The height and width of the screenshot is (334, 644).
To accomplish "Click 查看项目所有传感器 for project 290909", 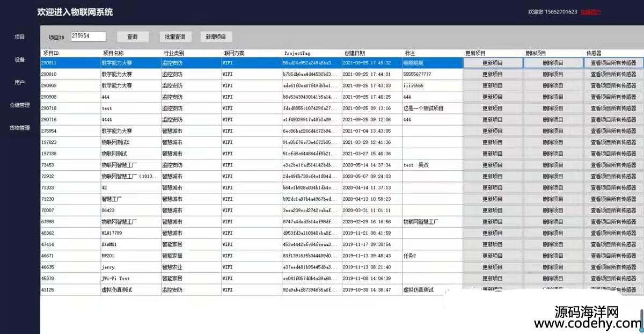I will point(613,85).
